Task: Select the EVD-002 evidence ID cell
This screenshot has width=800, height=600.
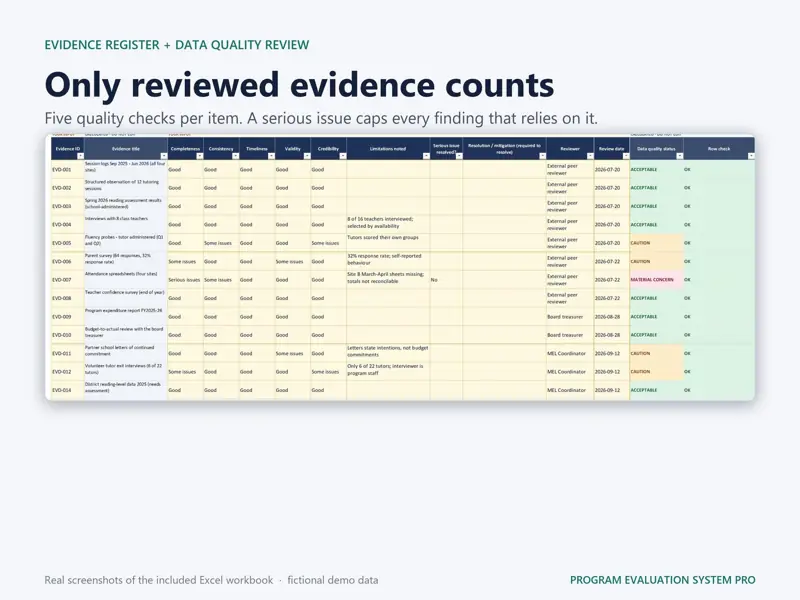Action: (67, 188)
